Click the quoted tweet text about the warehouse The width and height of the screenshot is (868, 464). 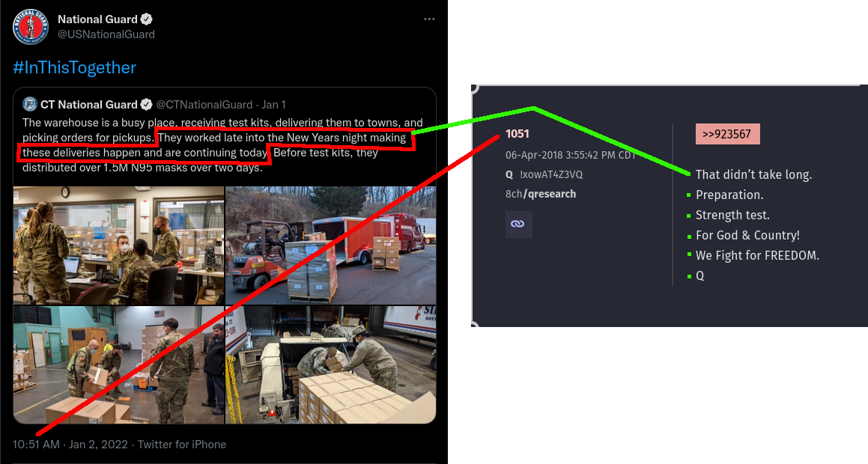tap(222, 145)
